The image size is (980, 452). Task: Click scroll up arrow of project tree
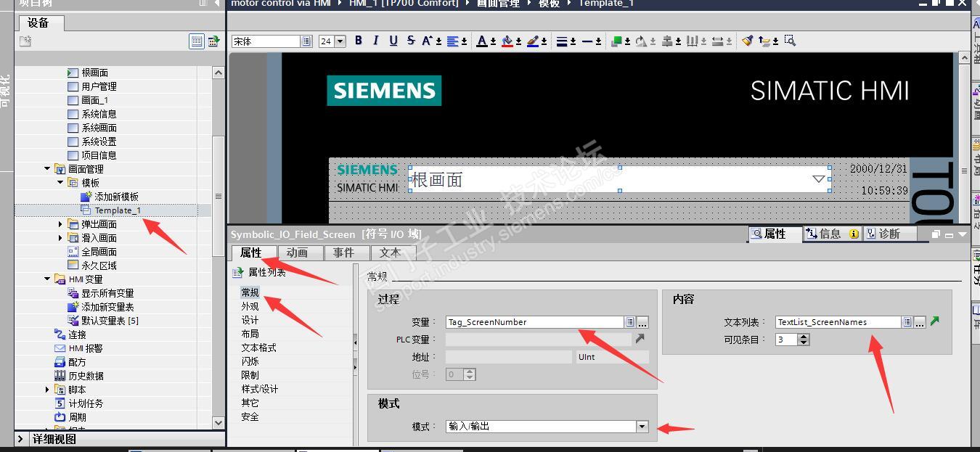tap(219, 73)
